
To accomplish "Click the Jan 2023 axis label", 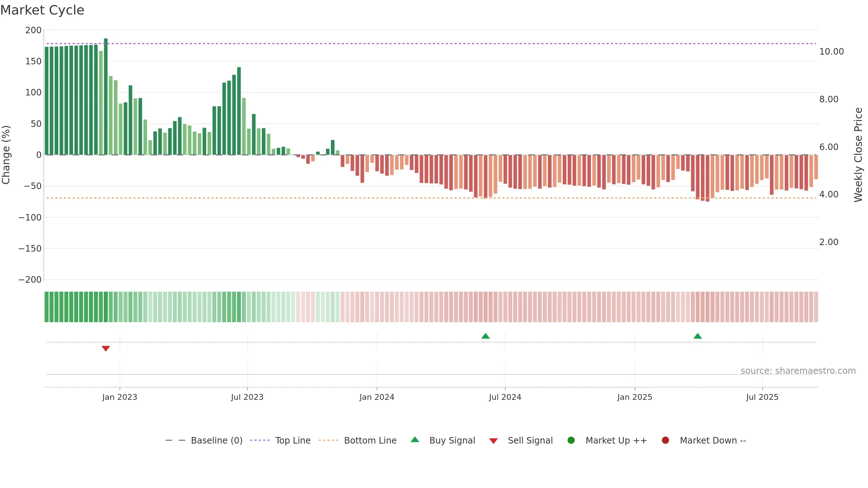I will tap(120, 397).
